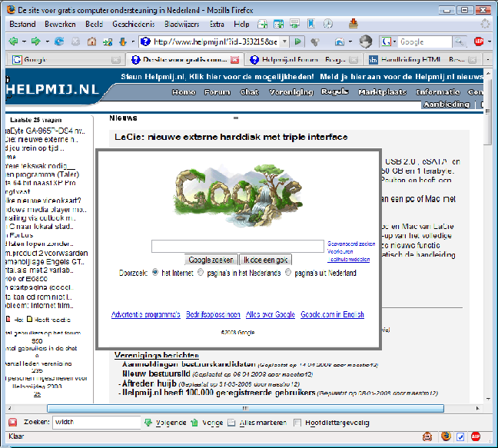This screenshot has height=448, width=498.
Task: Go forward with the green Forward arrow
Action: pos(36,41)
